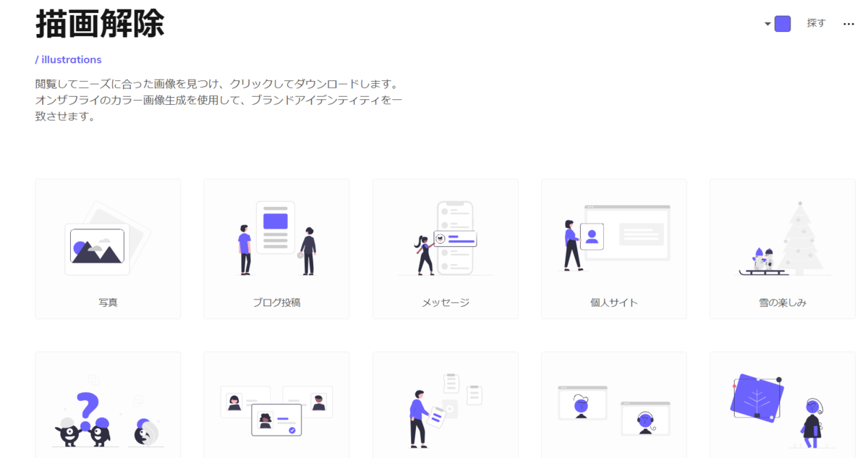Click the ブログ投稿 label text
The width and height of the screenshot is (868, 458).
click(276, 302)
